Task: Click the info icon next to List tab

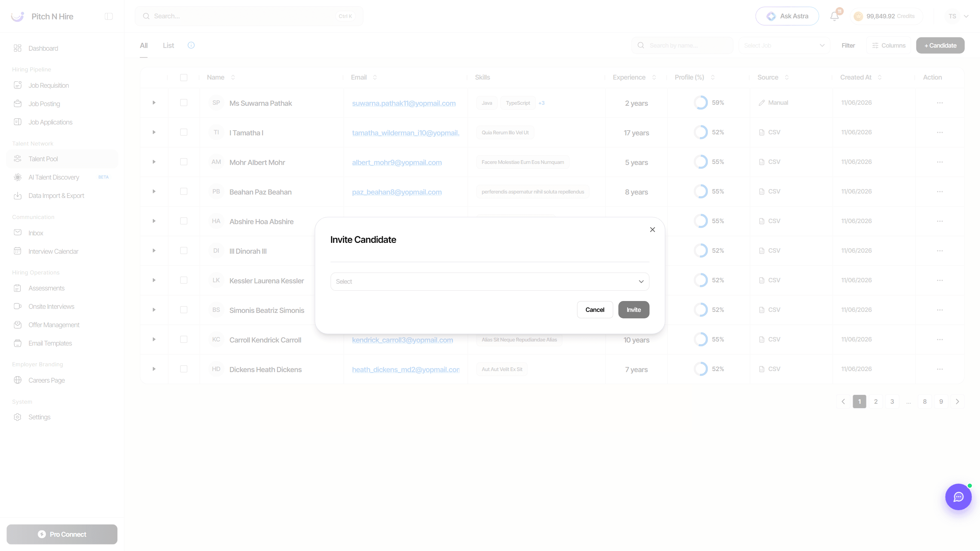Action: tap(191, 45)
